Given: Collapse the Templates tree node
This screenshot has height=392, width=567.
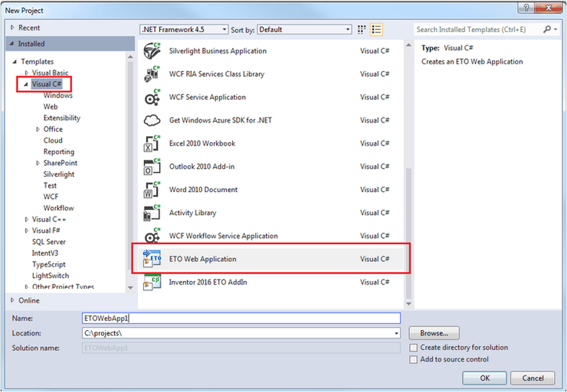Looking at the screenshot, I should 15,62.
